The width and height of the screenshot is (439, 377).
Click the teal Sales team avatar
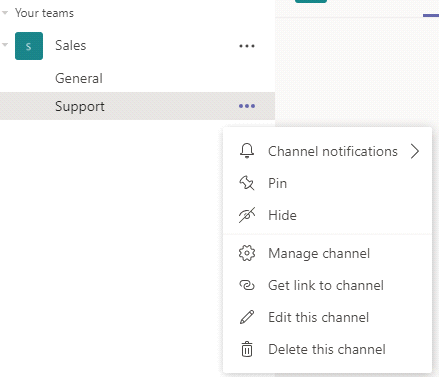coord(29,46)
